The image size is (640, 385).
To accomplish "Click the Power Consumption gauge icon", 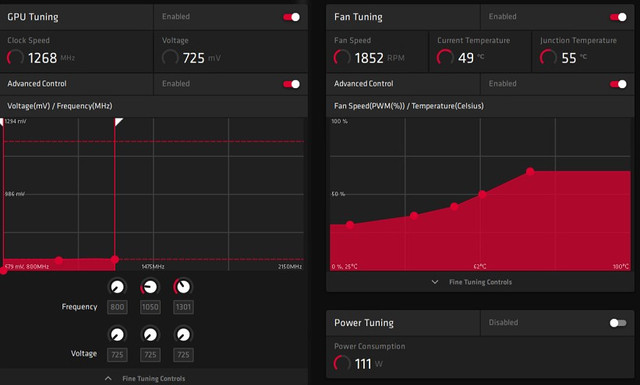I will point(342,363).
